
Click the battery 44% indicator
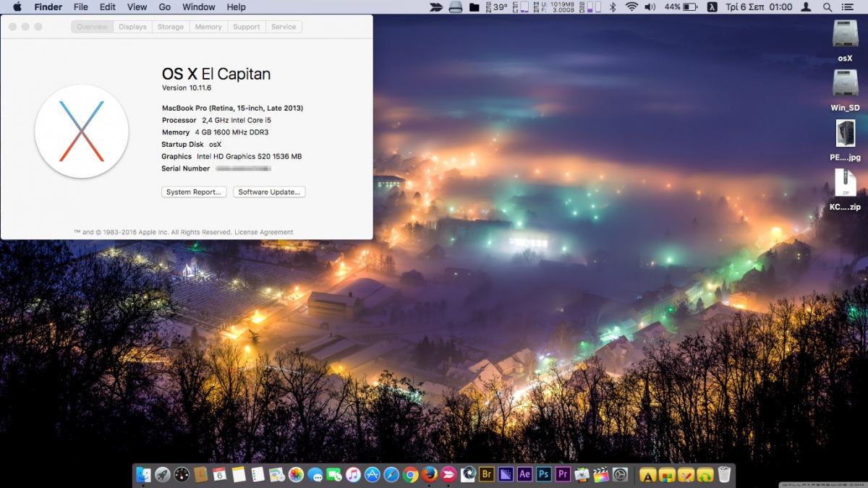(x=681, y=7)
